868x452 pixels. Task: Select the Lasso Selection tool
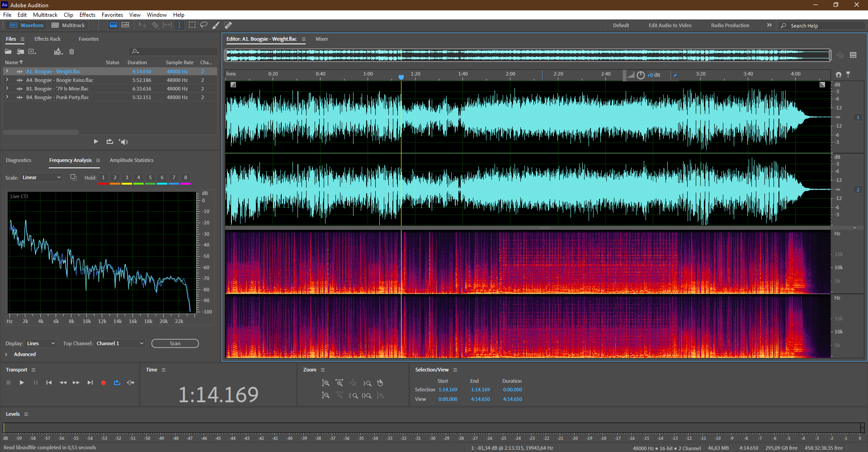pyautogui.click(x=204, y=25)
